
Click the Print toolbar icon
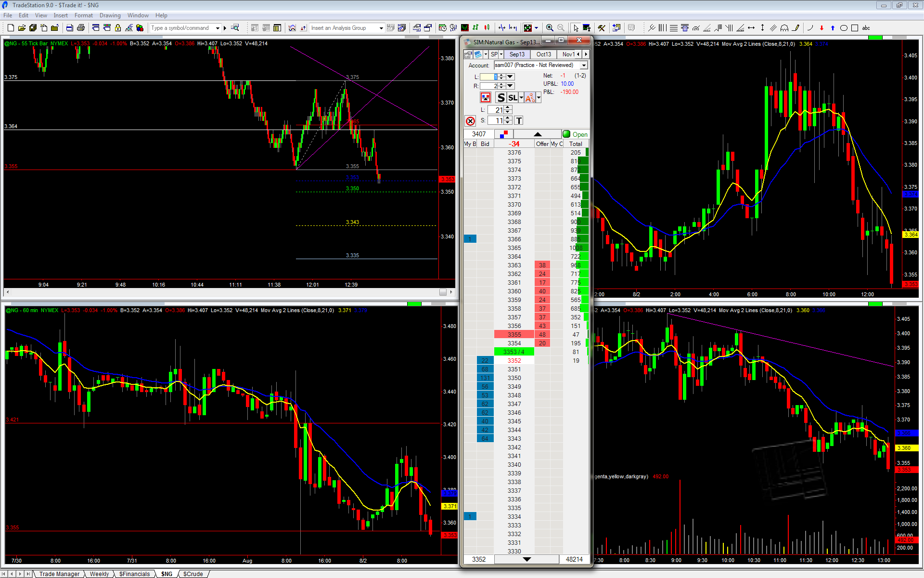click(81, 28)
